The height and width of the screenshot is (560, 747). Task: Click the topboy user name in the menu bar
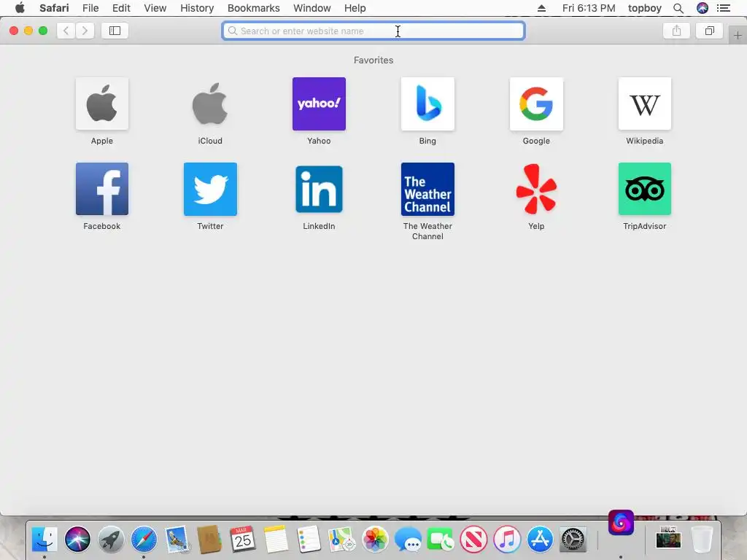pyautogui.click(x=645, y=8)
